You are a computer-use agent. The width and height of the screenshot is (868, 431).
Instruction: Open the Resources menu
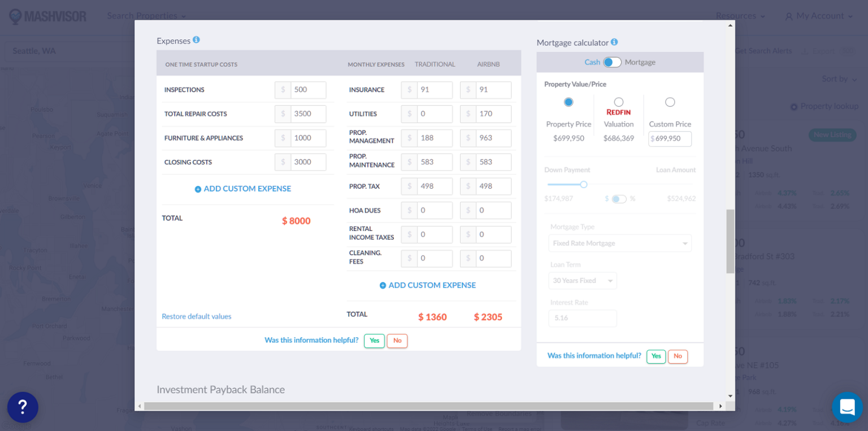[740, 16]
